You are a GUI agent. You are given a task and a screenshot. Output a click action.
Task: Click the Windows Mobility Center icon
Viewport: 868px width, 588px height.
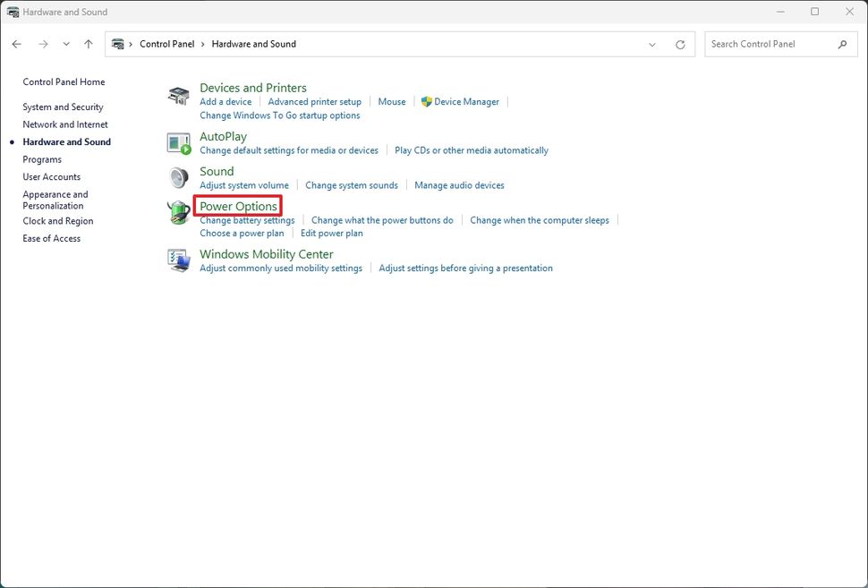(178, 260)
